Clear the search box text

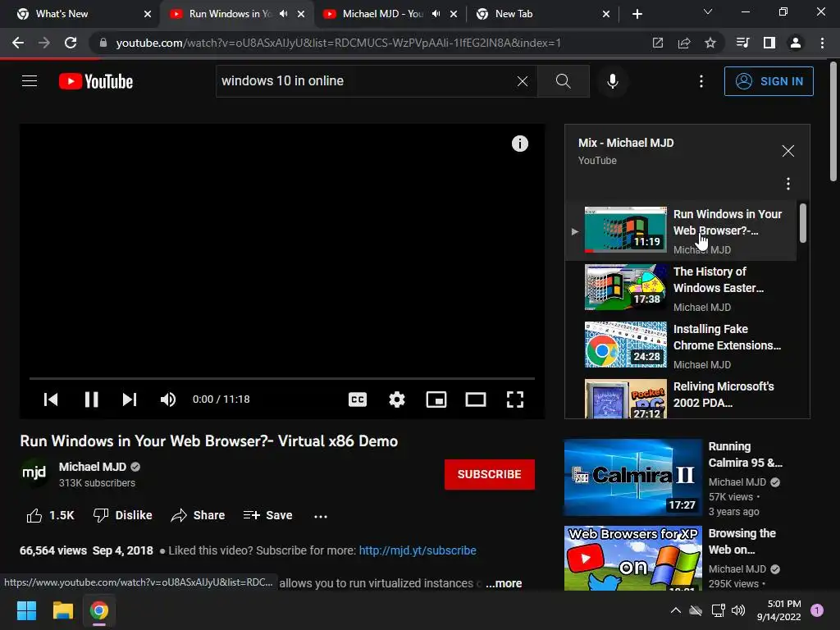[523, 81]
